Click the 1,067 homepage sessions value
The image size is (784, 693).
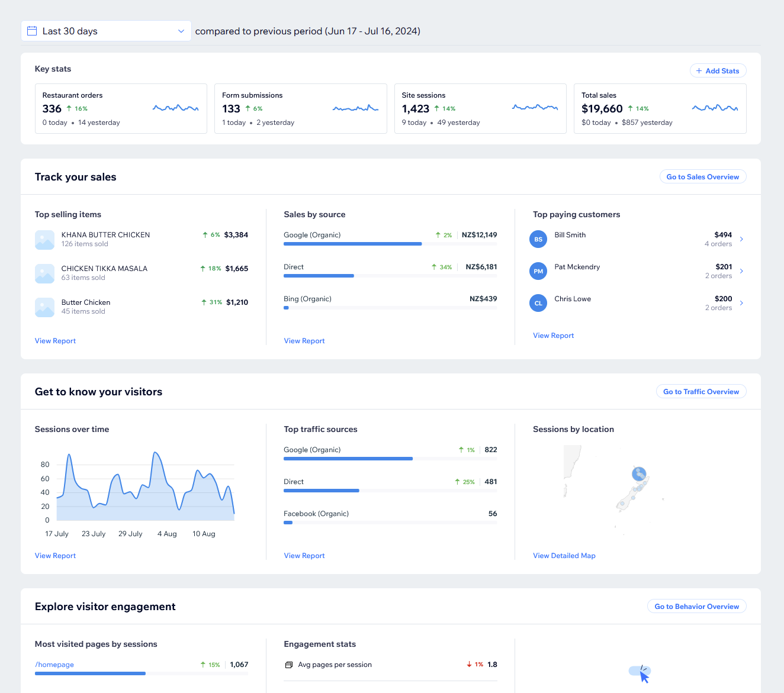(x=239, y=665)
